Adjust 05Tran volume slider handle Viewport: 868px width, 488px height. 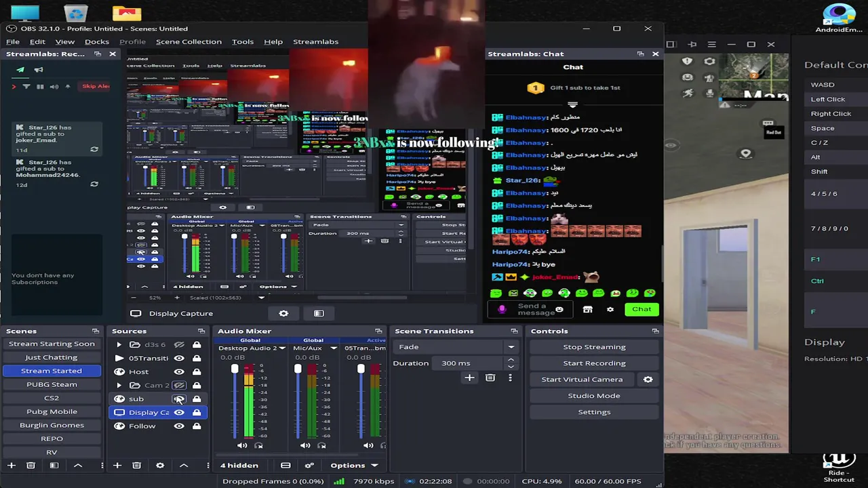361,369
